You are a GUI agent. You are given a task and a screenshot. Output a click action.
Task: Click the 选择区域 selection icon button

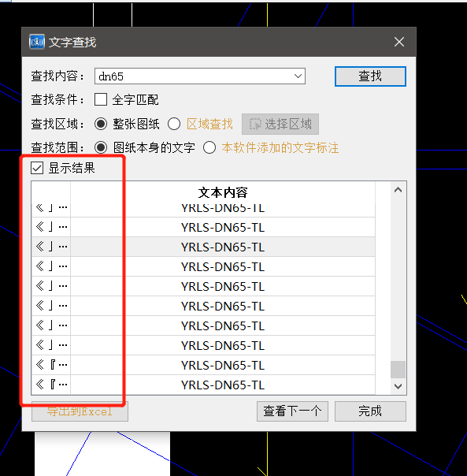click(280, 125)
